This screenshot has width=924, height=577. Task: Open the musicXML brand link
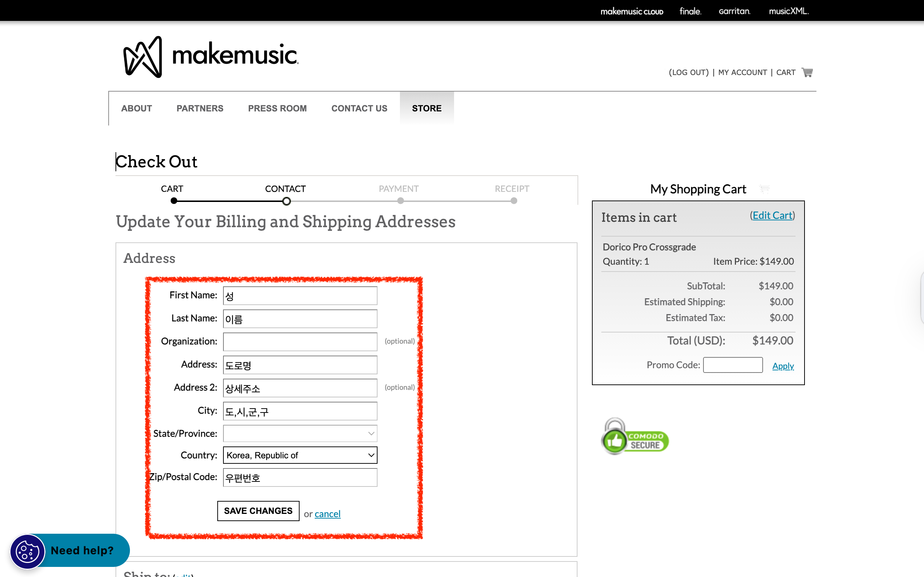[x=788, y=11]
